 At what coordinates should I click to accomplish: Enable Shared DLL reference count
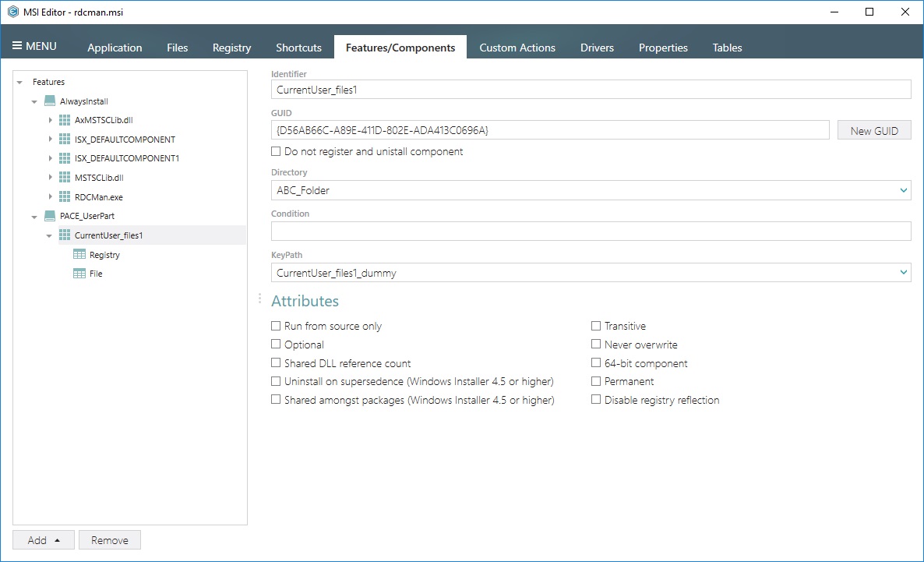pyautogui.click(x=276, y=363)
